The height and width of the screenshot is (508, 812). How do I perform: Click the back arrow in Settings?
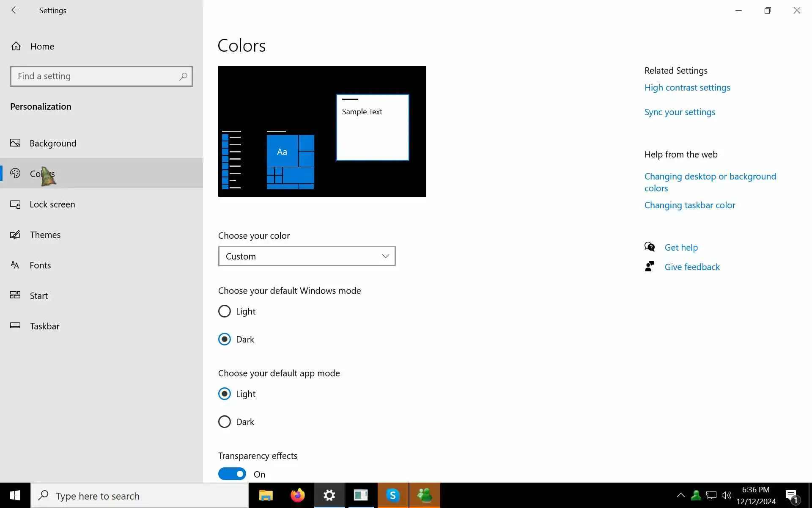(15, 10)
